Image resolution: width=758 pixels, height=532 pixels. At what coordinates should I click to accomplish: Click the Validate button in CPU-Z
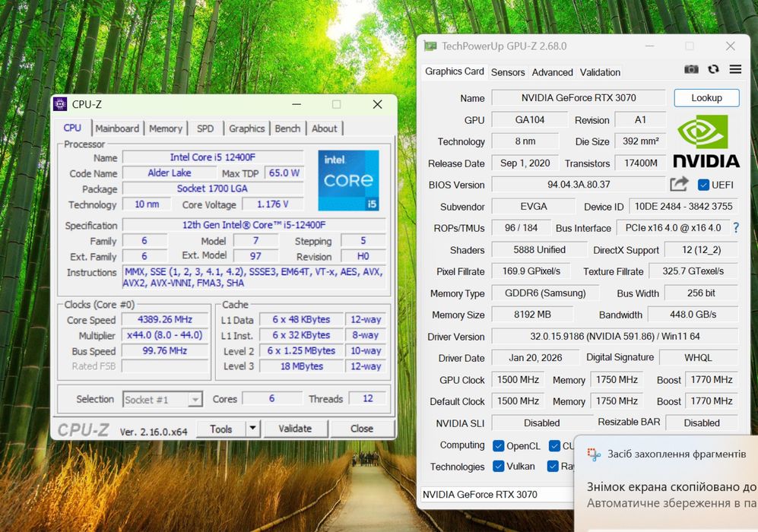tap(295, 429)
